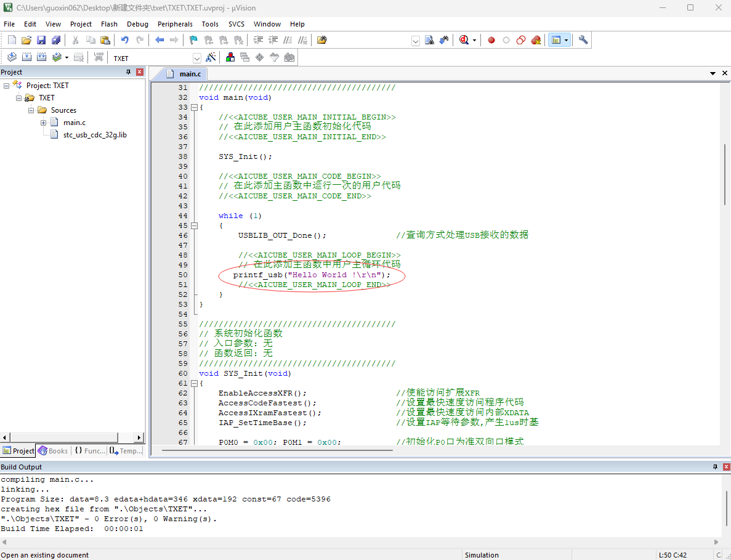Undo the last edit

point(125,40)
